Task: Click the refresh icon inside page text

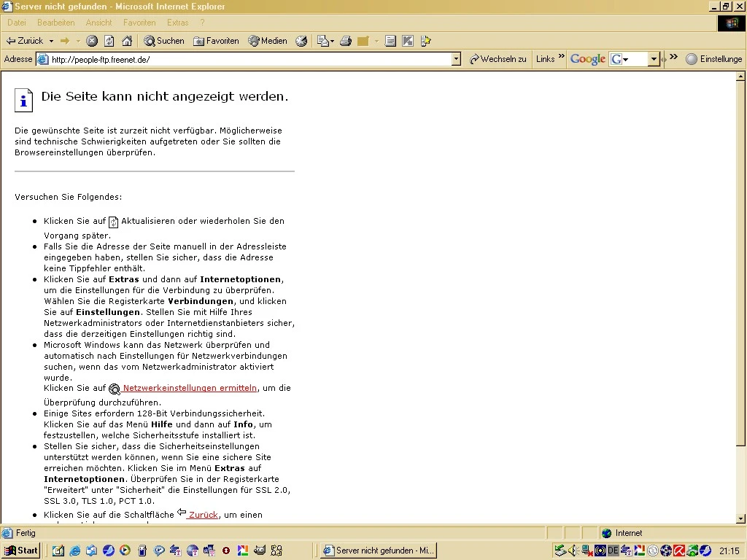Action: tap(113, 222)
